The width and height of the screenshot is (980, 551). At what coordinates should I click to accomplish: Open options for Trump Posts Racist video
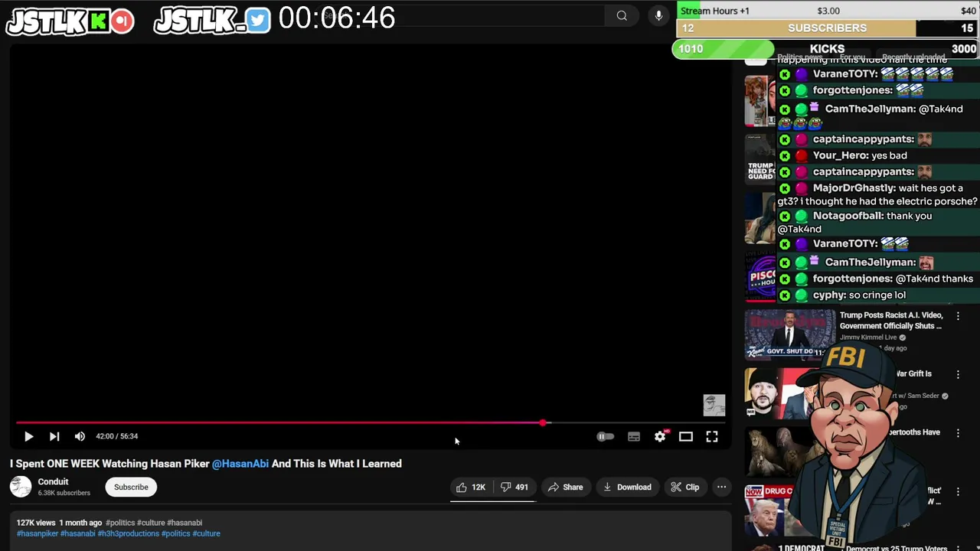click(958, 315)
